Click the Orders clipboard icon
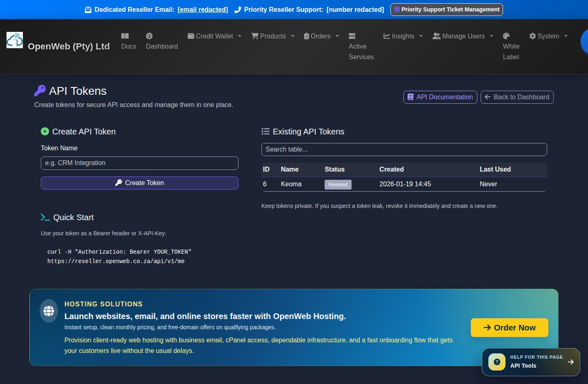The height and width of the screenshot is (384, 588). (306, 36)
